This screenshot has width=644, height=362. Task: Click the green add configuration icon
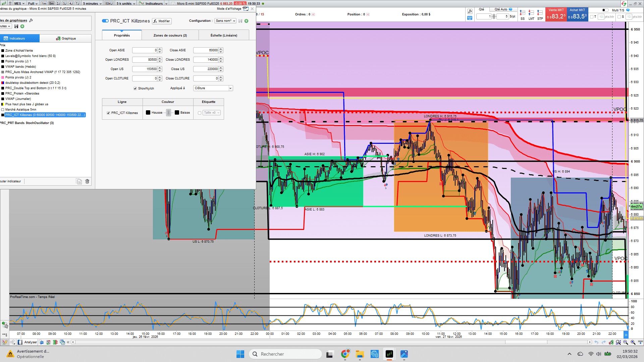pyautogui.click(x=247, y=21)
